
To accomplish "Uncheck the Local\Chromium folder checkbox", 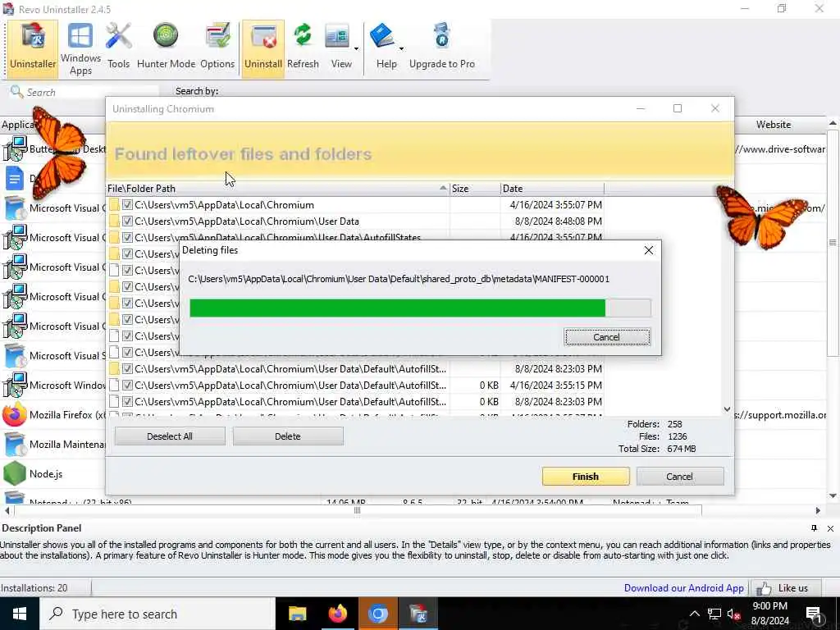I will coord(127,204).
